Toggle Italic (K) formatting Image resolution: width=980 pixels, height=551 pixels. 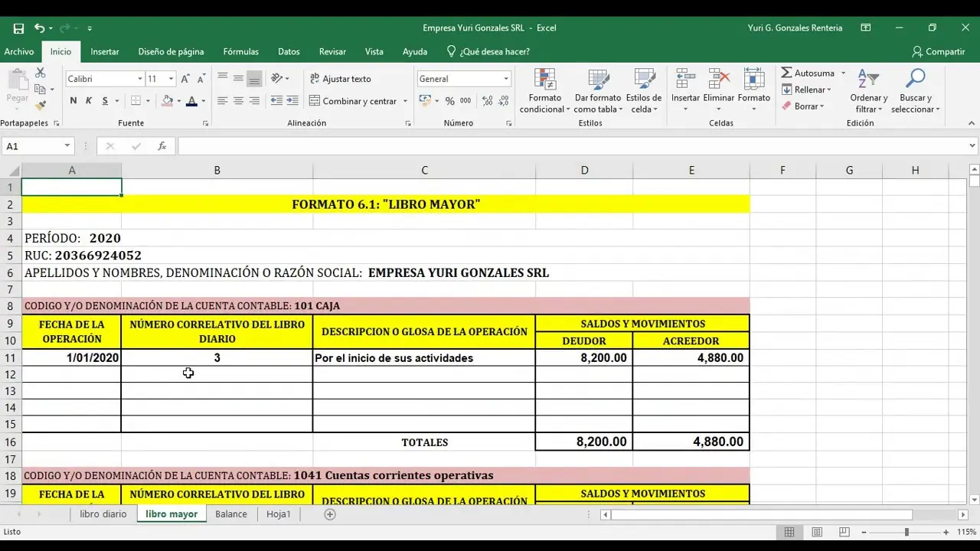[89, 101]
